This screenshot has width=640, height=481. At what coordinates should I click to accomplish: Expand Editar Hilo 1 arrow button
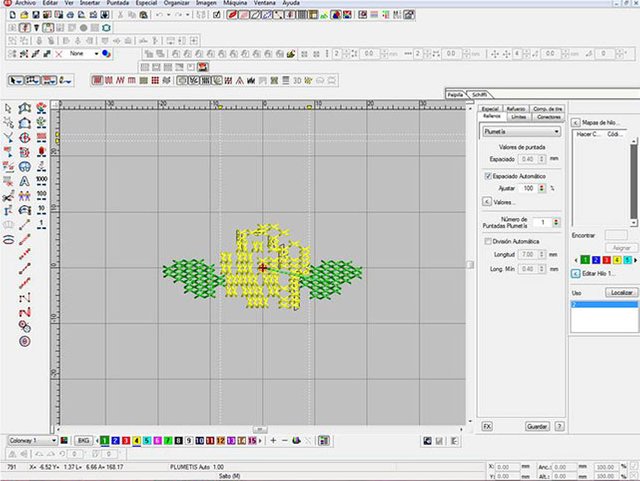click(576, 274)
